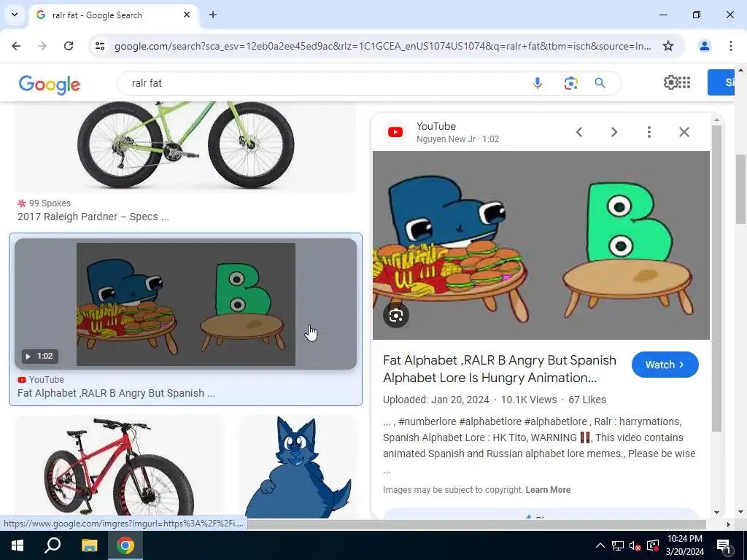Open the red fat-tire bike image
The width and height of the screenshot is (747, 560).
pos(119,467)
